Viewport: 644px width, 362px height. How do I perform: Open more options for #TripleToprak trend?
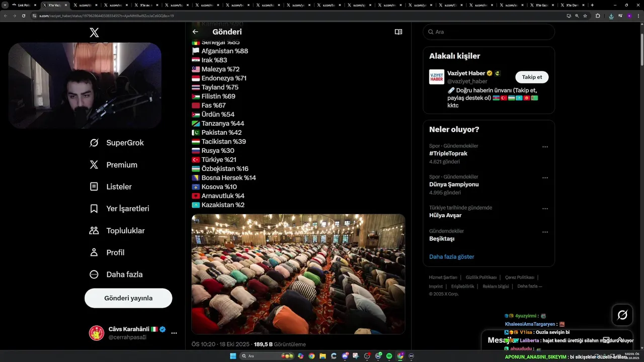[545, 147]
